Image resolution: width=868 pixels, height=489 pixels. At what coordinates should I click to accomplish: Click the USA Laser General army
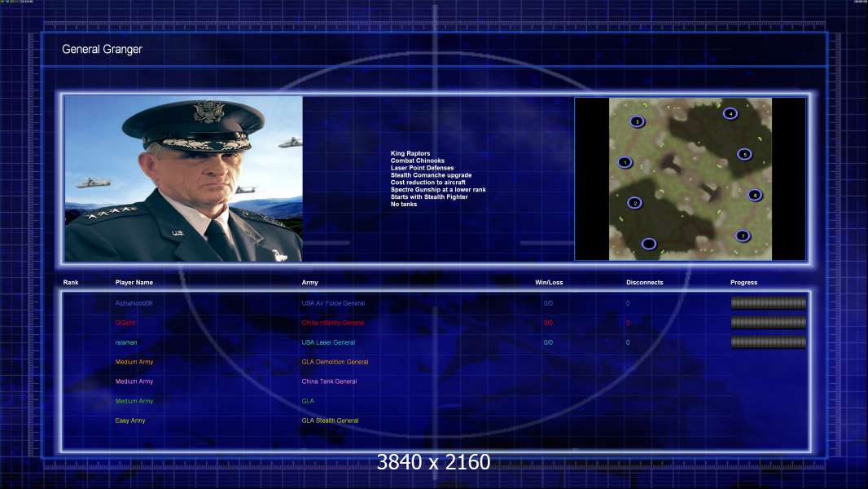pos(328,343)
